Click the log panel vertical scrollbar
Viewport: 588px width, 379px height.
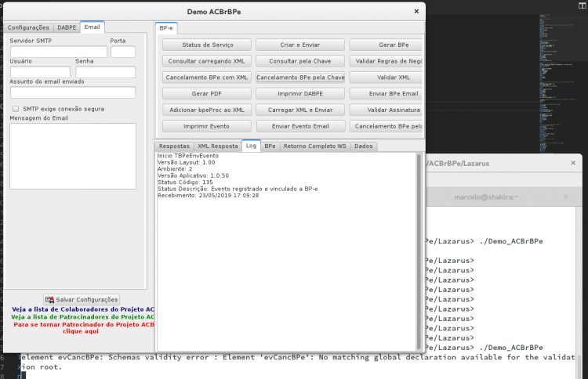click(419, 251)
